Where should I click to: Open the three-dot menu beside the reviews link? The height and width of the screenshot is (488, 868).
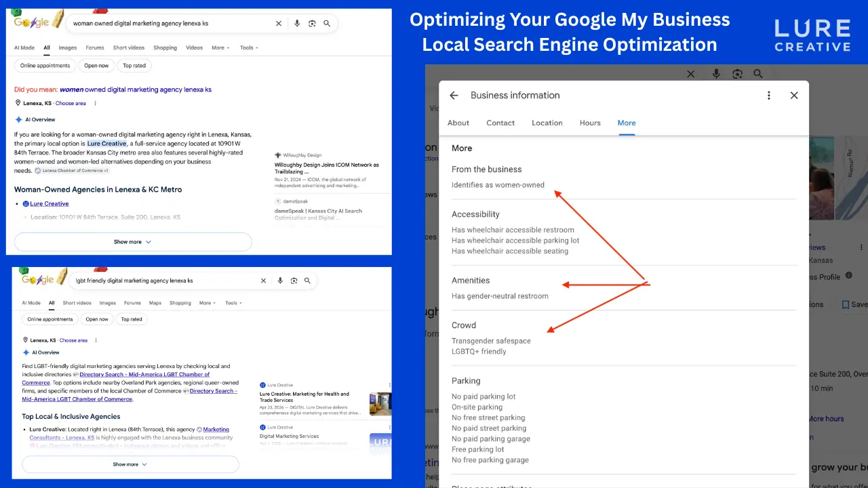862,247
